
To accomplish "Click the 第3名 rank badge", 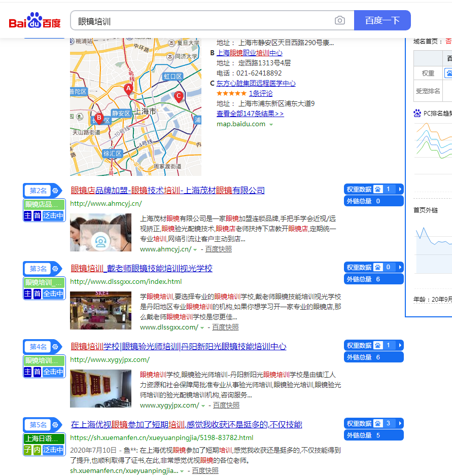I will (x=38, y=269).
